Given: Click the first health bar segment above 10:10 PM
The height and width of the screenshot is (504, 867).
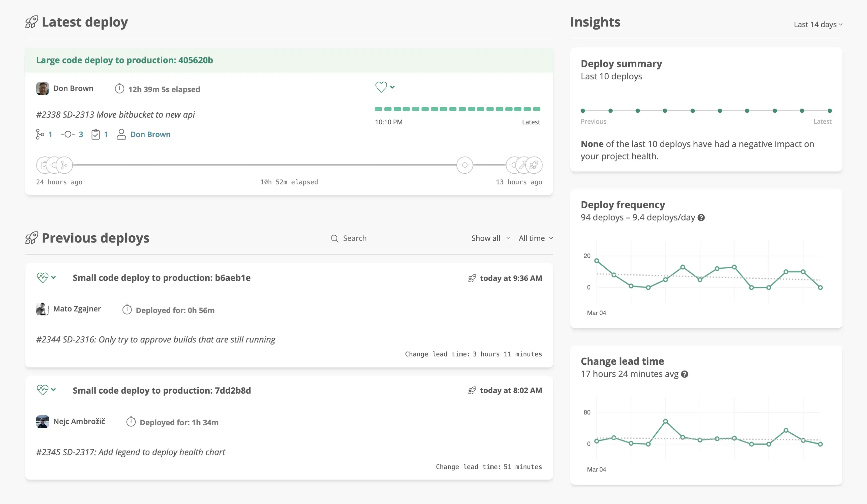Looking at the screenshot, I should 379,109.
